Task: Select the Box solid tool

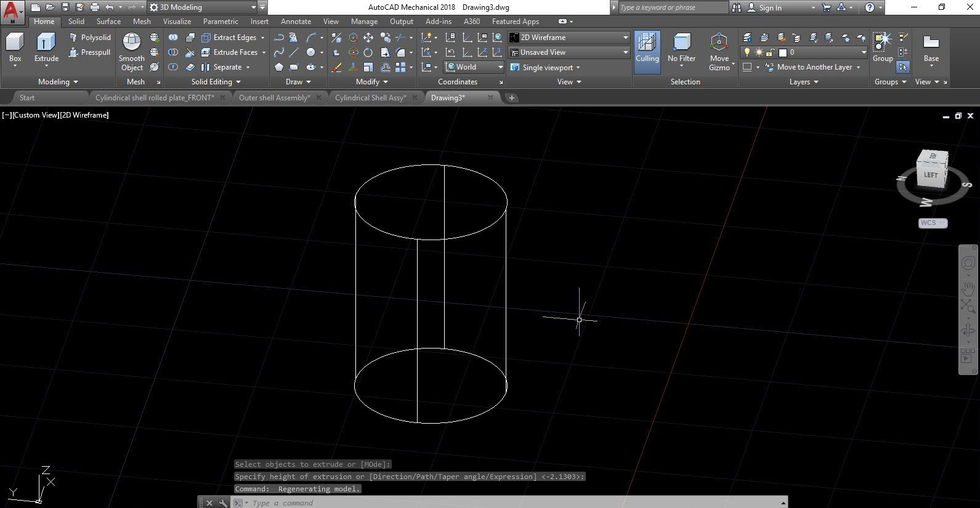Action: coord(15,47)
